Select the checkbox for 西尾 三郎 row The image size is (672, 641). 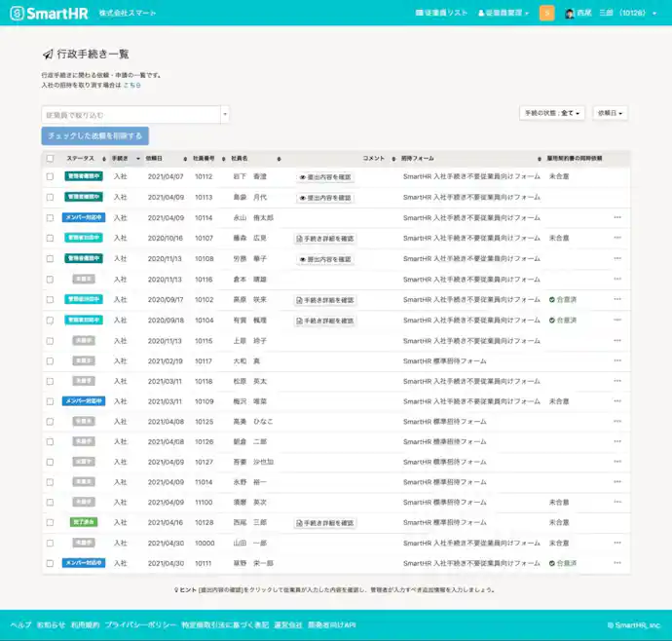pos(51,522)
